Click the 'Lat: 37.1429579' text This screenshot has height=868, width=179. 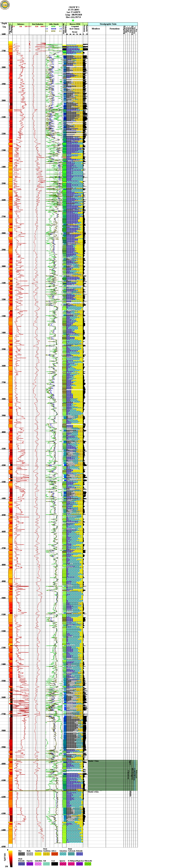[74, 12]
